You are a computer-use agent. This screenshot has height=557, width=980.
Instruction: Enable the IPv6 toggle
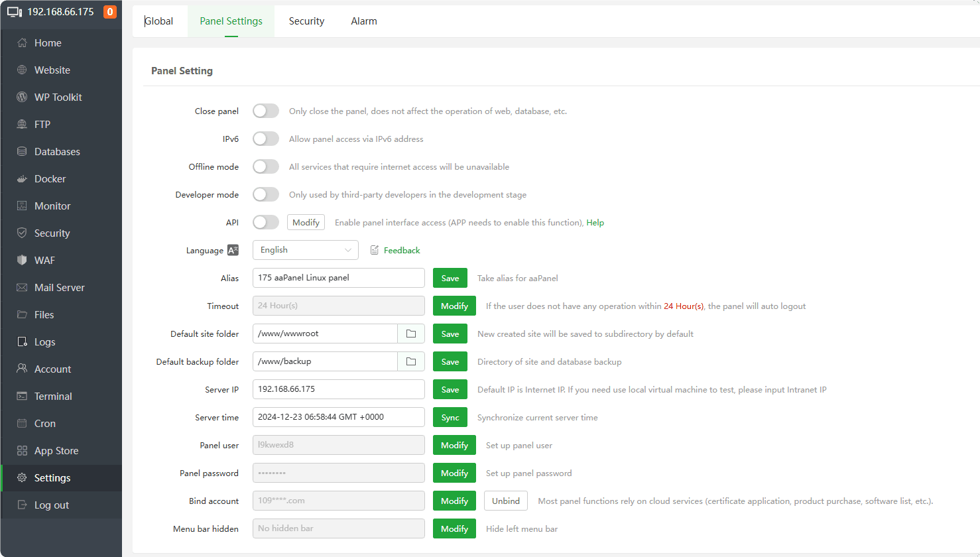[265, 139]
